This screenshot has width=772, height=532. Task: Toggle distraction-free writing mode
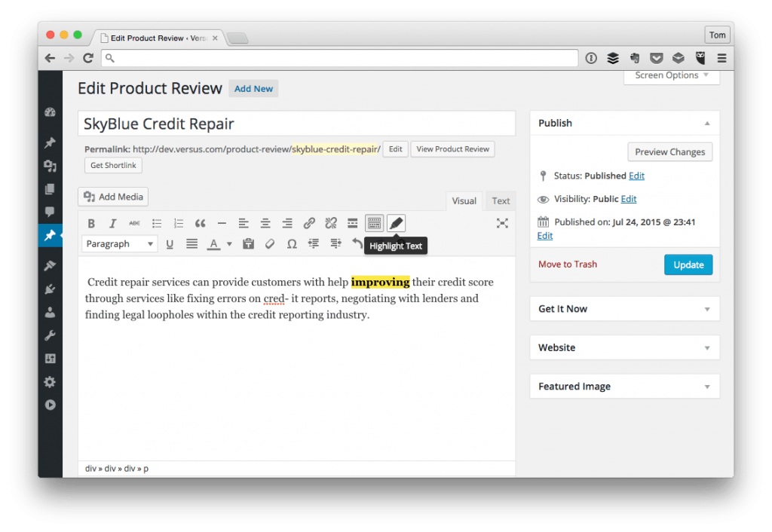503,222
